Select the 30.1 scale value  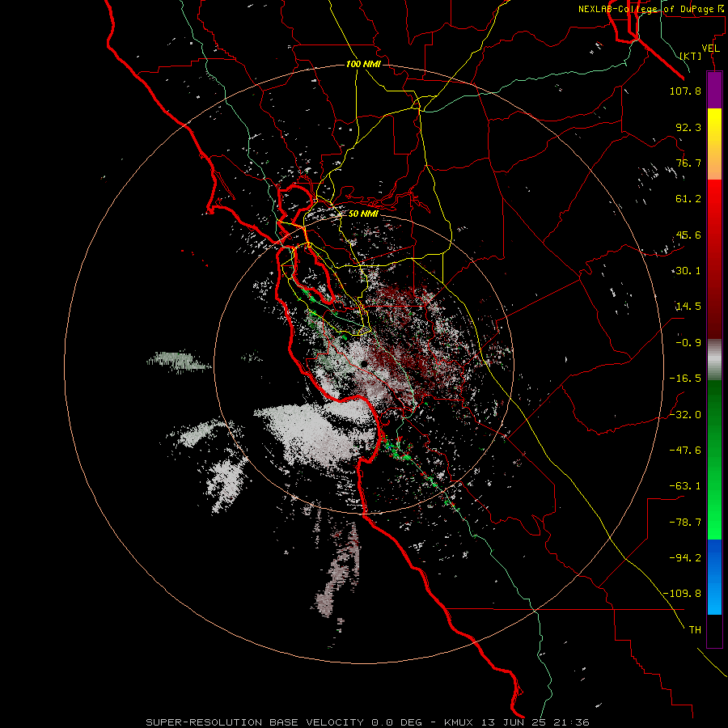[x=688, y=271]
